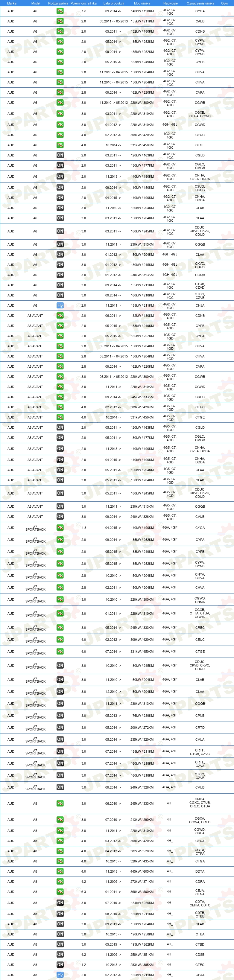
Task: Select the 283kW / 385KM power cell
Action: point(142,965)
